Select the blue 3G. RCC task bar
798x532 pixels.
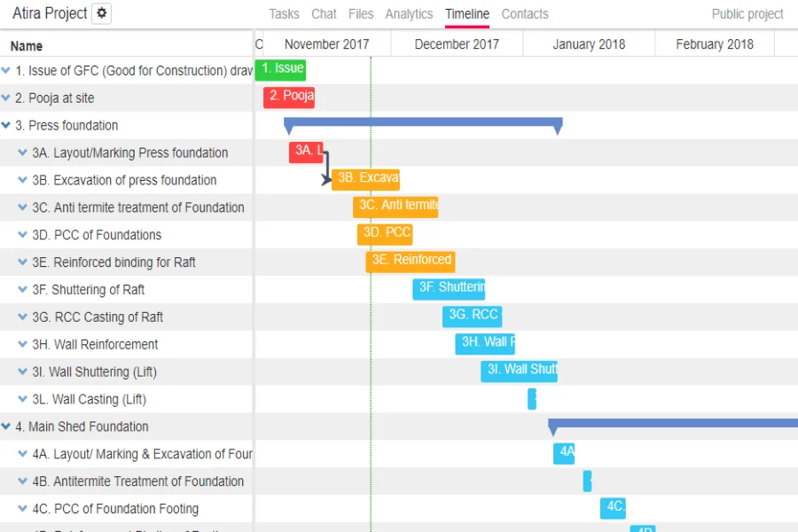tap(472, 316)
